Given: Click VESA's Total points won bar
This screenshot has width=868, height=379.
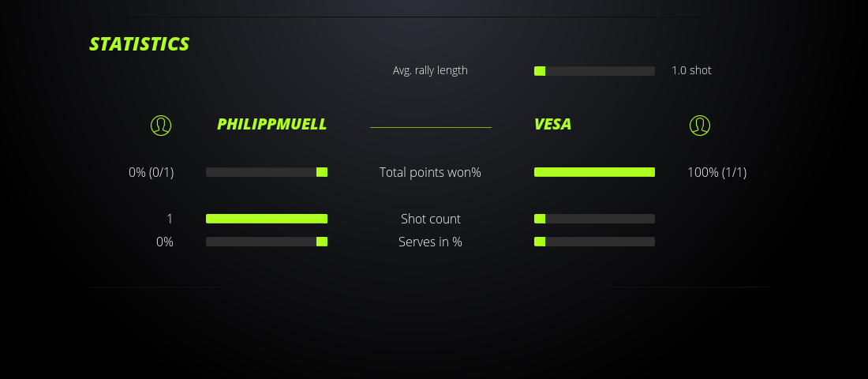Looking at the screenshot, I should click(x=594, y=172).
